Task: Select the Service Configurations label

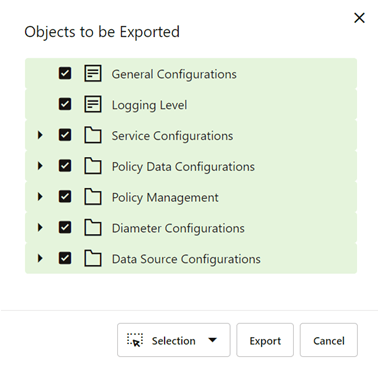Action: pos(172,136)
